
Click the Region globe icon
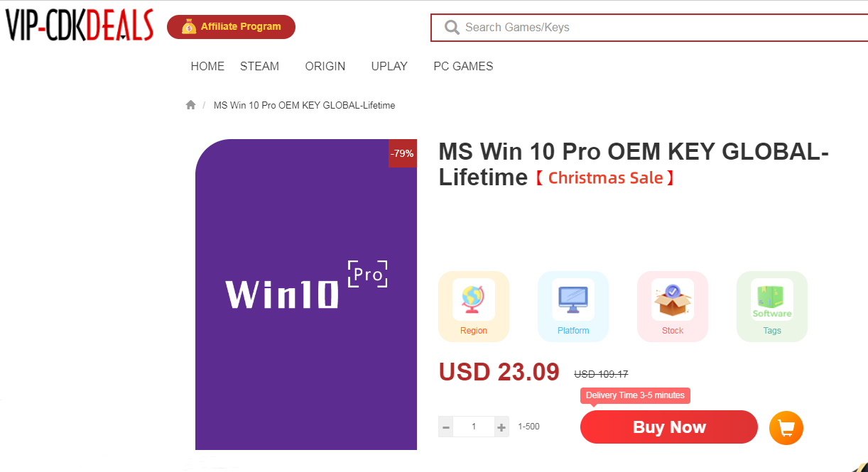tap(474, 300)
